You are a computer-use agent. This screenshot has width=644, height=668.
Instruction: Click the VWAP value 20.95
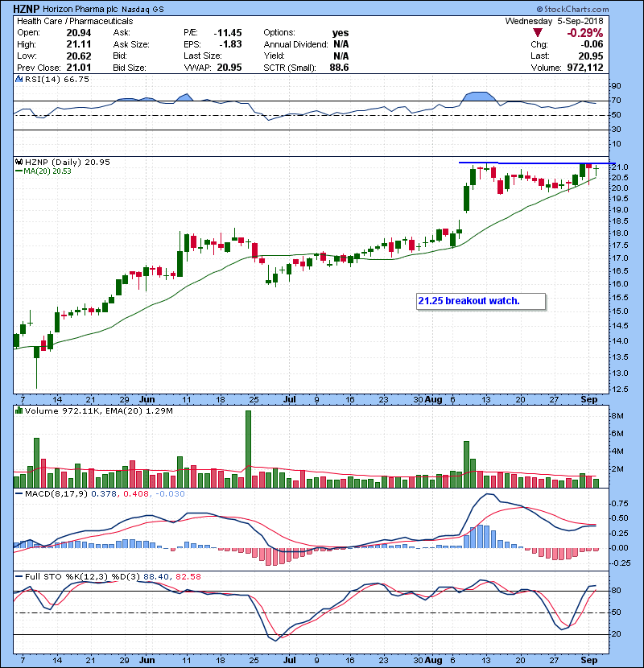pos(229,68)
